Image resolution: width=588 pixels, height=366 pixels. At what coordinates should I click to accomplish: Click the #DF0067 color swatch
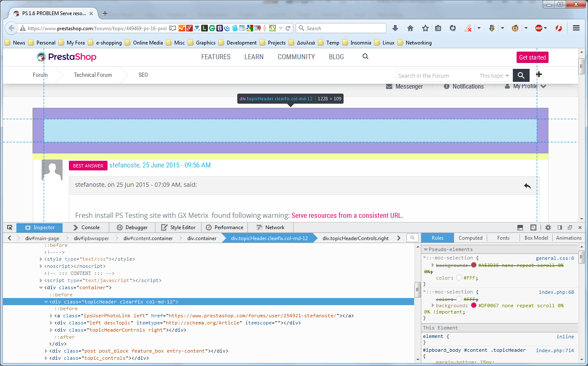474,305
